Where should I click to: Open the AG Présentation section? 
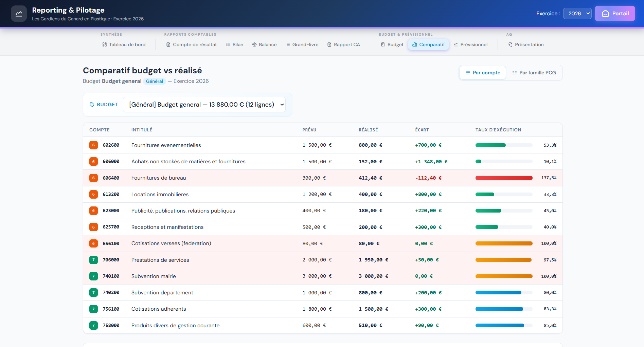click(x=525, y=44)
